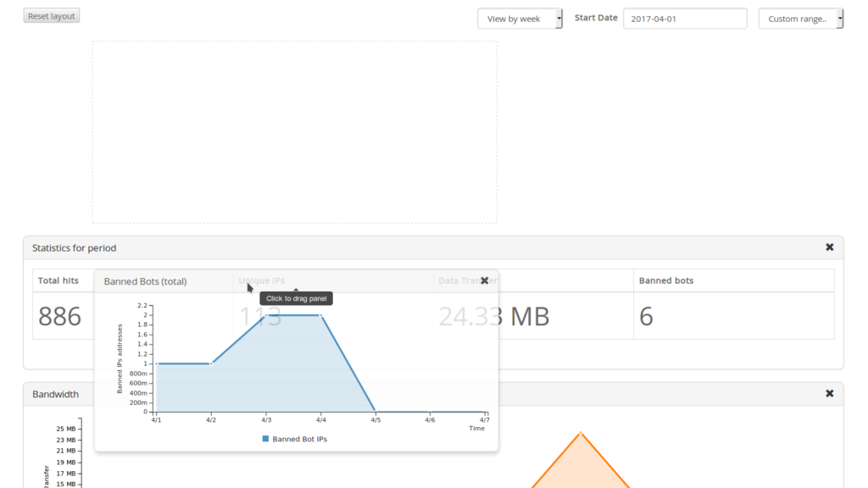Toggle the Banned Bot IPs legend swatch
Image resolution: width=868 pixels, height=488 pixels.
[x=265, y=439]
